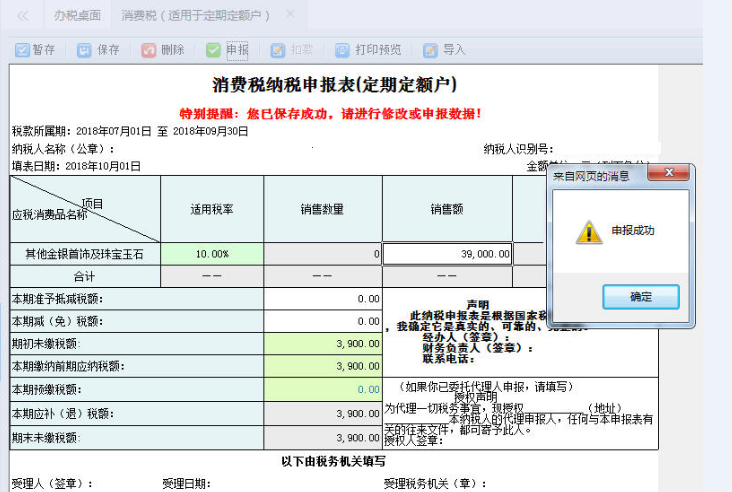This screenshot has height=492, width=732.
Task: Click the 保存 (save) toolbar icon
Action: click(x=85, y=49)
